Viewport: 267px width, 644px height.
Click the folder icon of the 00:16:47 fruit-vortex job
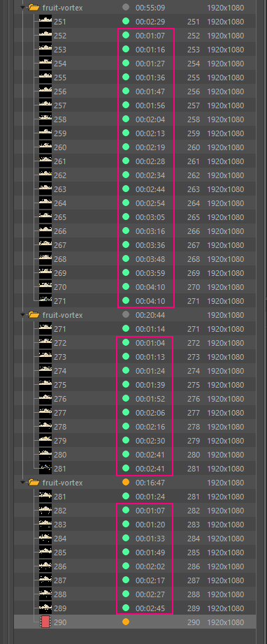tap(34, 482)
